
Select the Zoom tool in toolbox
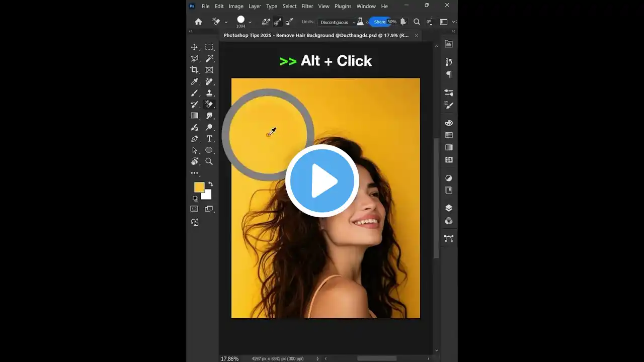[x=209, y=161]
